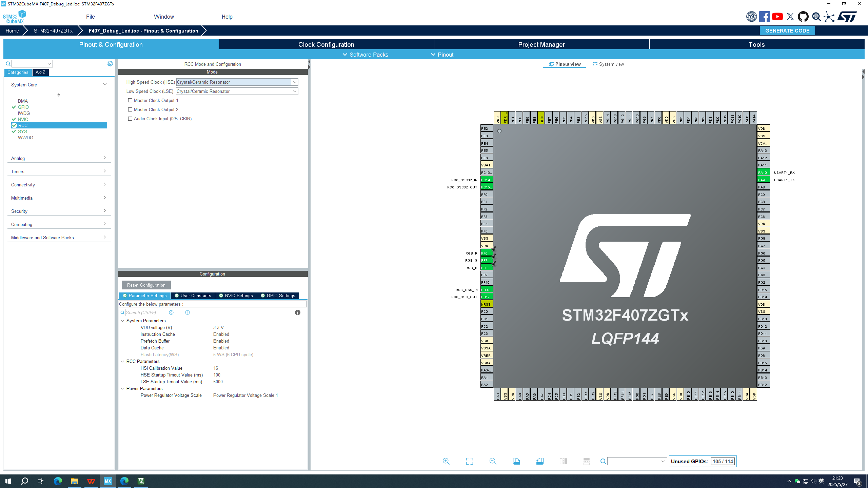
Task: Rotate the chip view clockwise
Action: pos(517,461)
